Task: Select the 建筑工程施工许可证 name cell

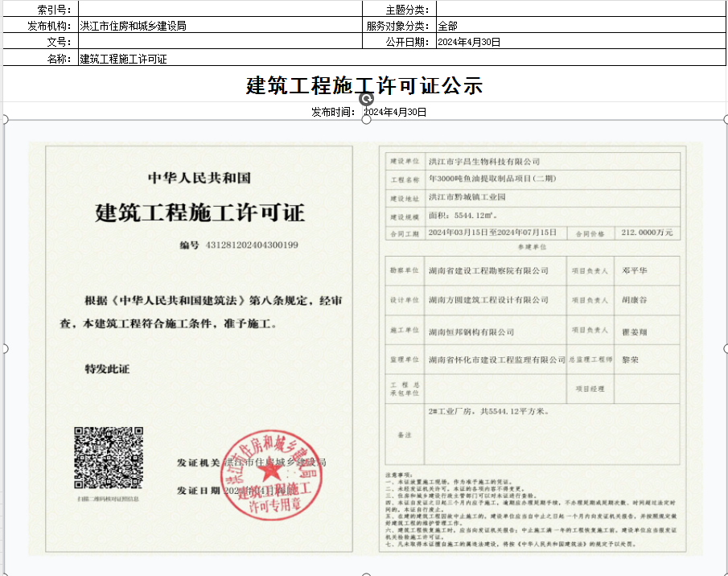Action: click(220, 59)
